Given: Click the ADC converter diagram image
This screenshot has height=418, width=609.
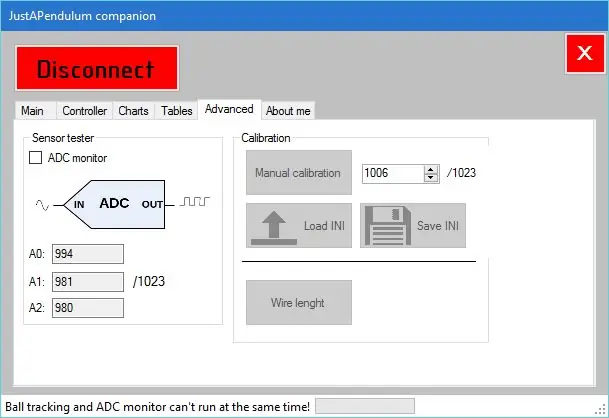Looking at the screenshot, I should pyautogui.click(x=114, y=204).
